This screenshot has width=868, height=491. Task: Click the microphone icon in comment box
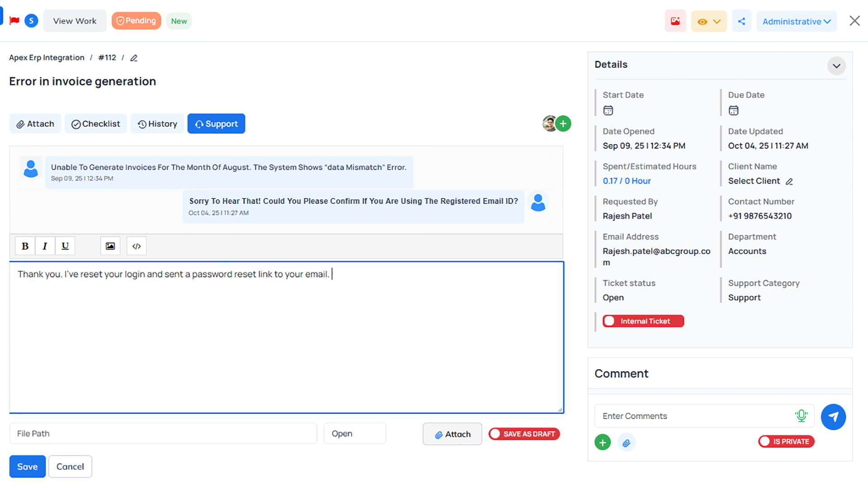pos(801,415)
